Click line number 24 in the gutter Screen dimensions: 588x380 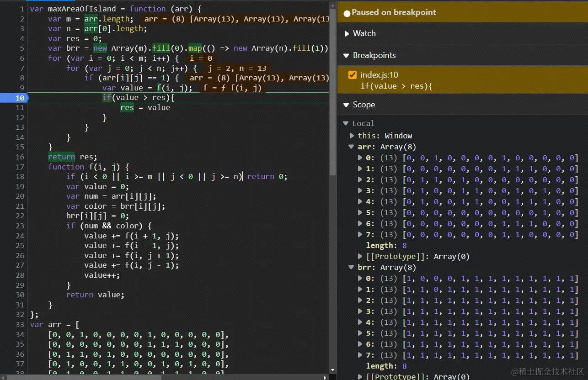click(19, 236)
